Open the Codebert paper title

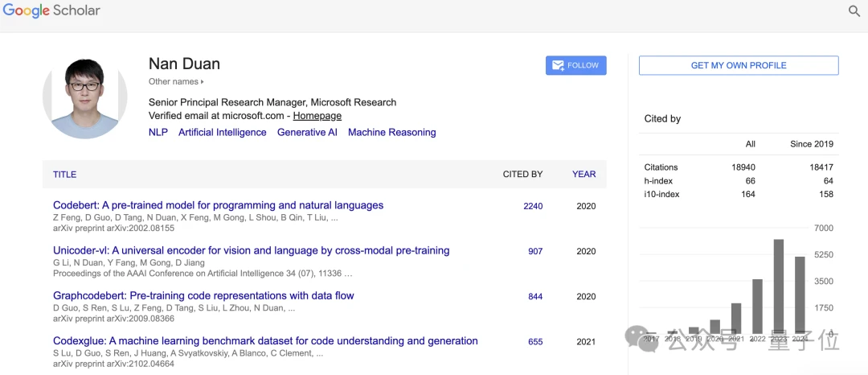[218, 205]
